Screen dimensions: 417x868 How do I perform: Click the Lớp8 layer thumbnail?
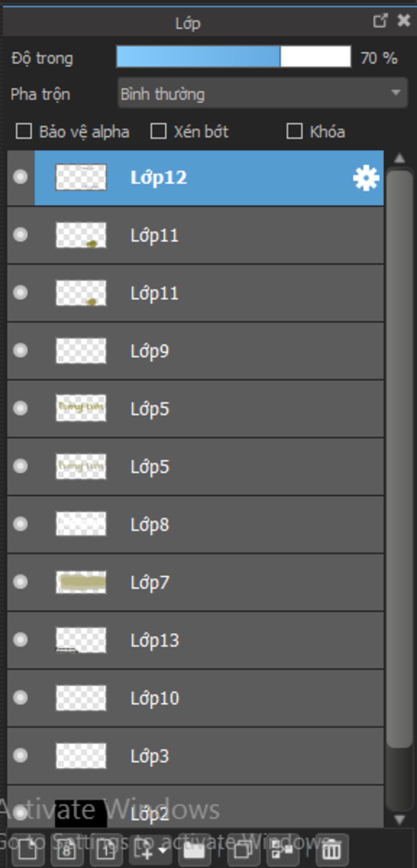click(81, 524)
